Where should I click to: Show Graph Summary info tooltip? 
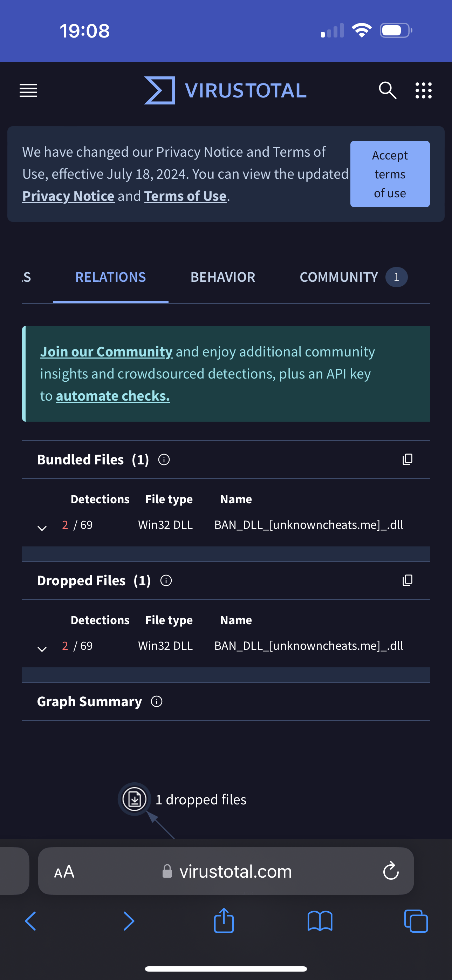(x=157, y=701)
